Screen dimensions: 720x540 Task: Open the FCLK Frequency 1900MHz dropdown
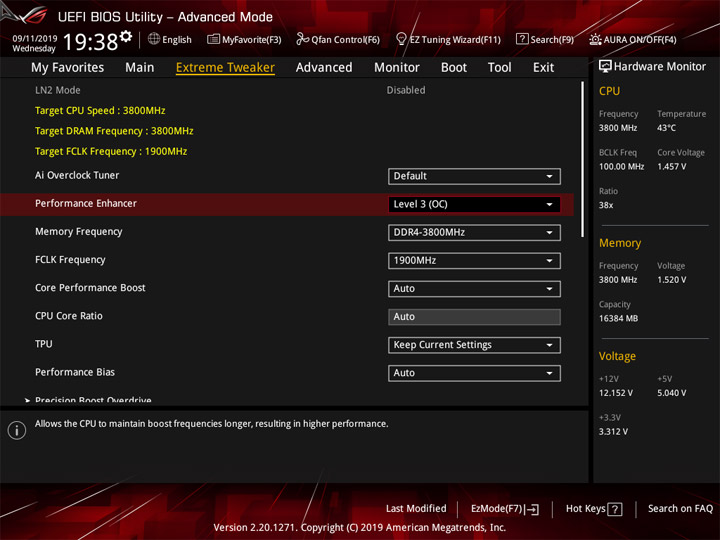coord(474,261)
